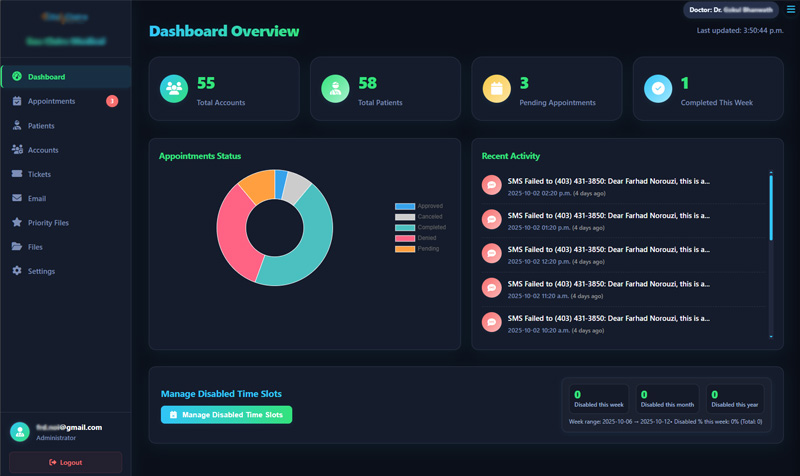The width and height of the screenshot is (800, 476).
Task: Click SMS icon for 11:20 a.m. activity
Action: pos(492,288)
